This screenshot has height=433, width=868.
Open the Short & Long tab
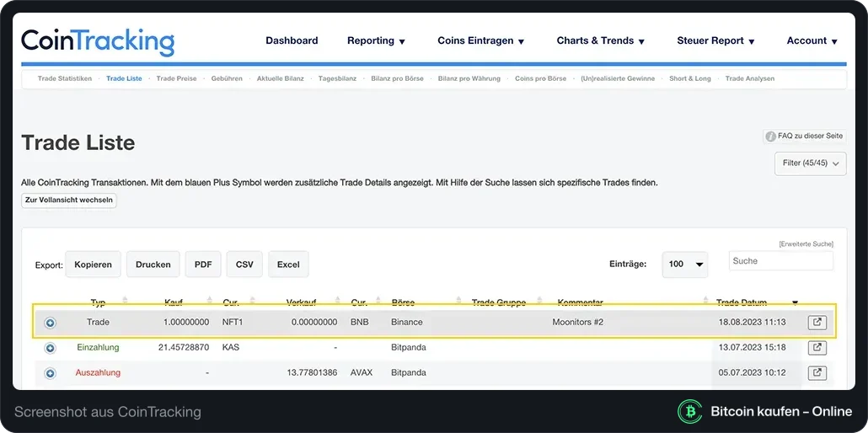click(689, 78)
